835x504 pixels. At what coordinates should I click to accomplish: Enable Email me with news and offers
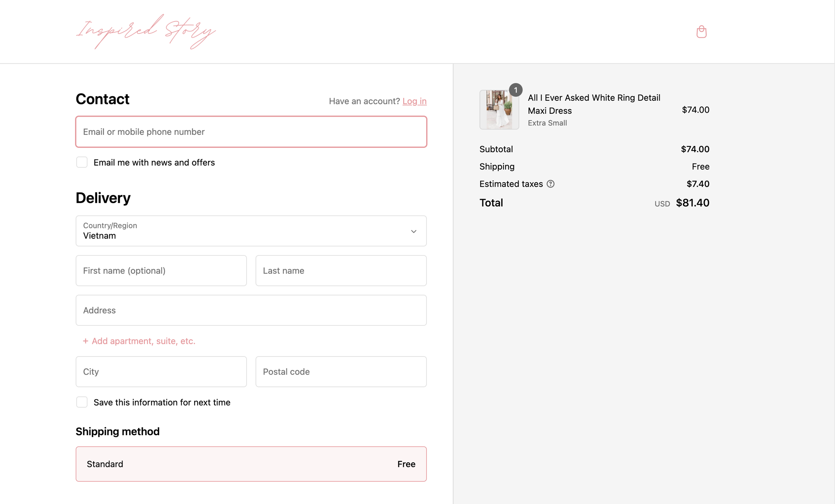coord(82,162)
